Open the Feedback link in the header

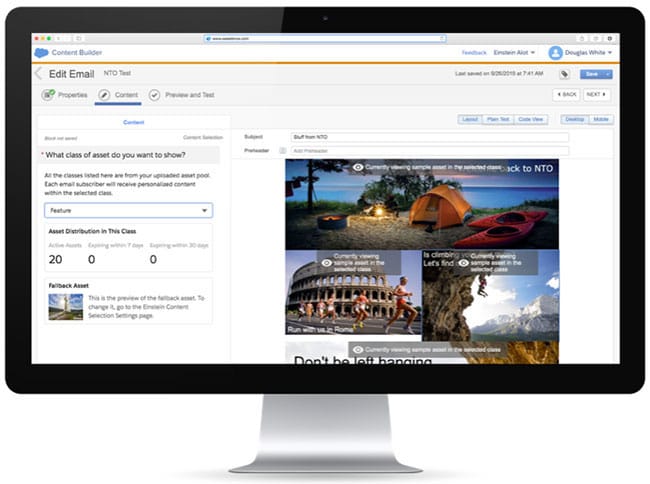[x=474, y=52]
